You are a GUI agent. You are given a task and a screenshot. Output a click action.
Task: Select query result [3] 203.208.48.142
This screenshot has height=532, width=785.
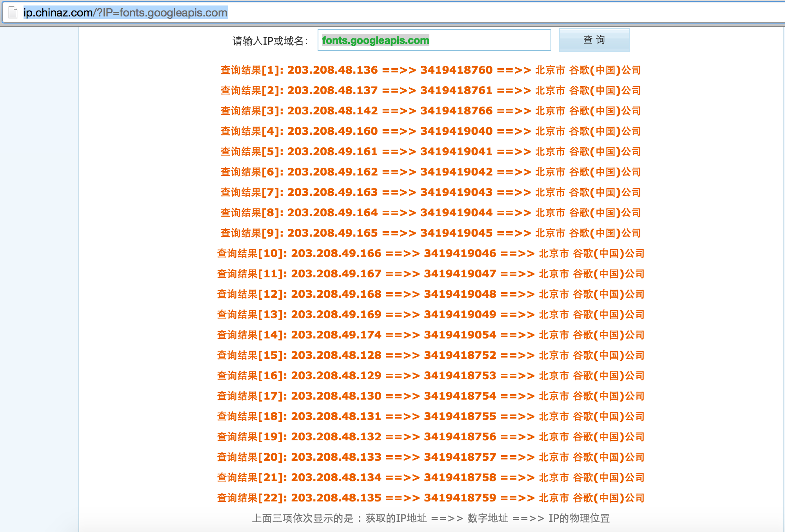click(431, 111)
